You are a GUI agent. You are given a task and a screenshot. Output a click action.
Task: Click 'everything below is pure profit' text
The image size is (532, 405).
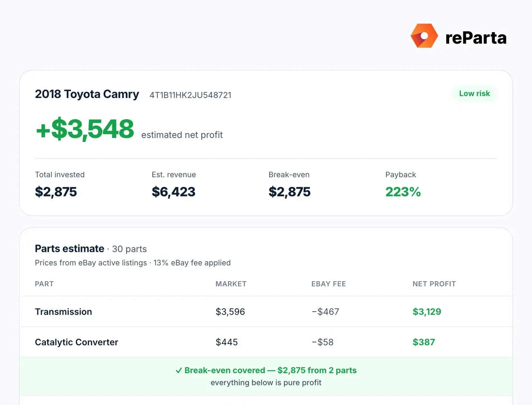pos(266,383)
